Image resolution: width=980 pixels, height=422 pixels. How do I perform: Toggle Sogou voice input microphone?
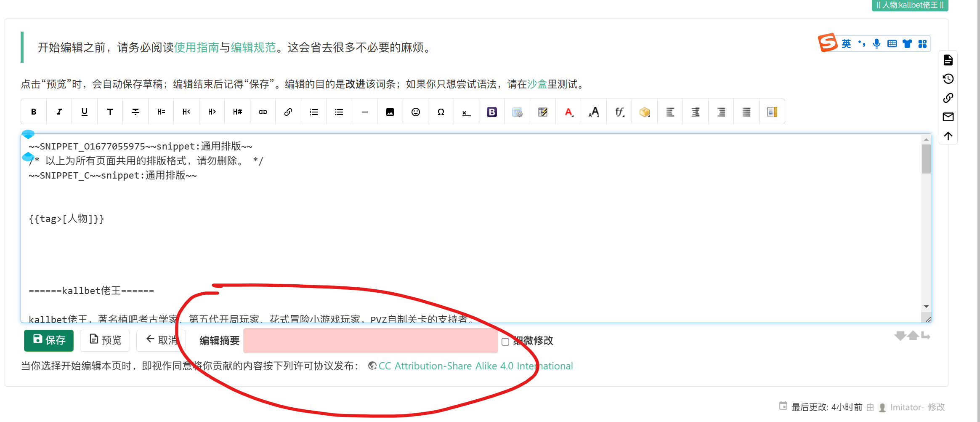(876, 44)
